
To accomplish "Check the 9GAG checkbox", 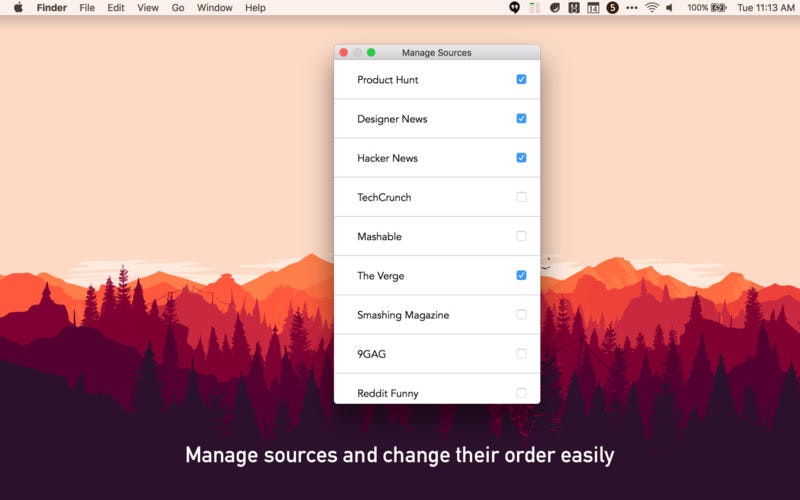I will coord(521,354).
